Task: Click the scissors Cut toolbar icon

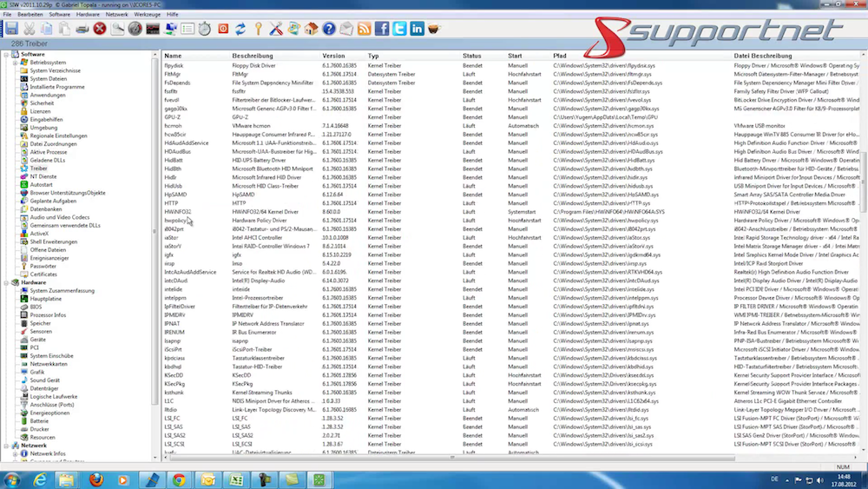Action: (30, 29)
